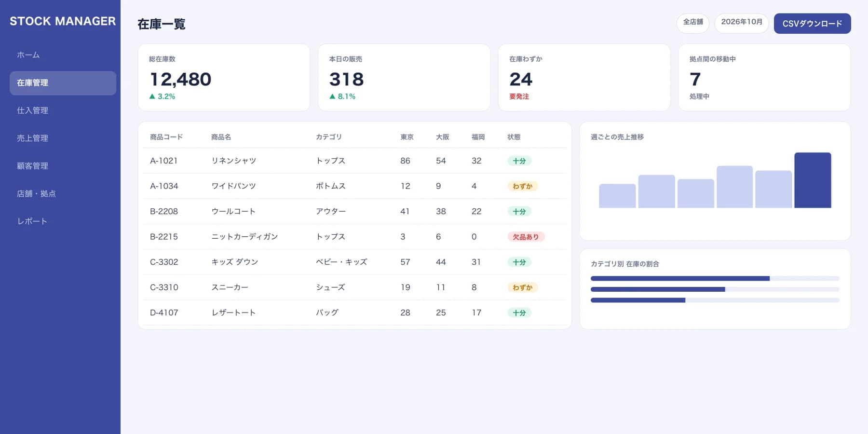Viewport: 868px width, 434px height.
Task: Click 十分 badge in リネンシャツ row
Action: click(x=519, y=161)
